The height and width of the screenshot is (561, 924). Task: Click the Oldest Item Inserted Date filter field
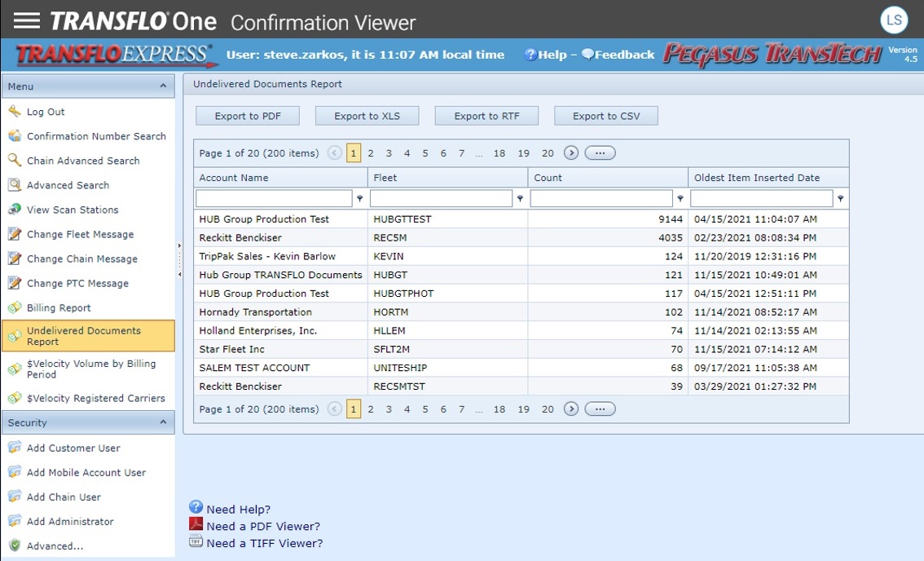click(761, 199)
